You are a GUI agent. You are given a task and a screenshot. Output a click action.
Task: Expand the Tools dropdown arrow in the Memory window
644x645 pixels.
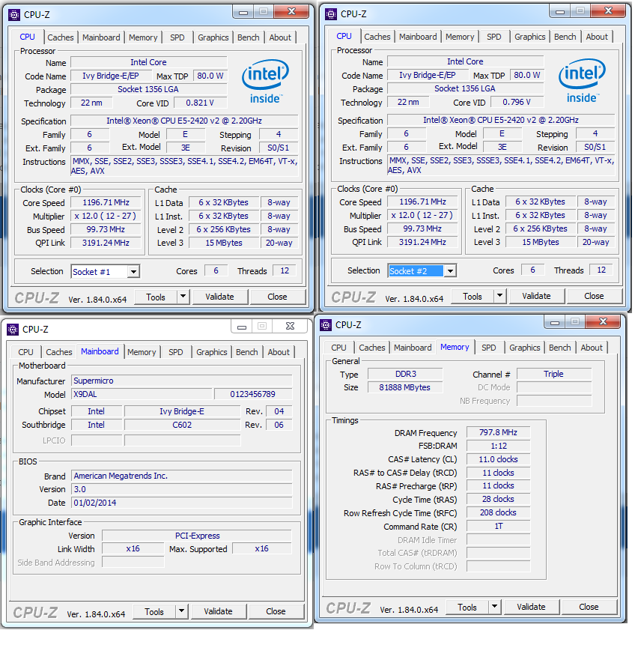pyautogui.click(x=494, y=607)
